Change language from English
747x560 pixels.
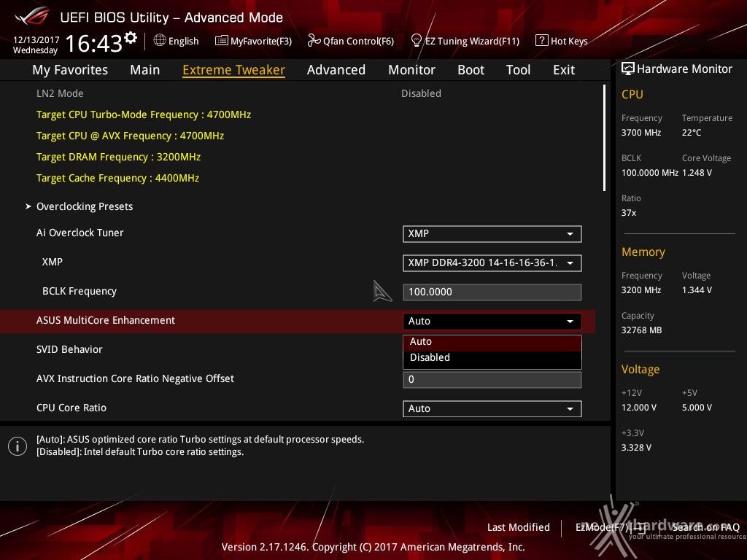[x=183, y=41]
